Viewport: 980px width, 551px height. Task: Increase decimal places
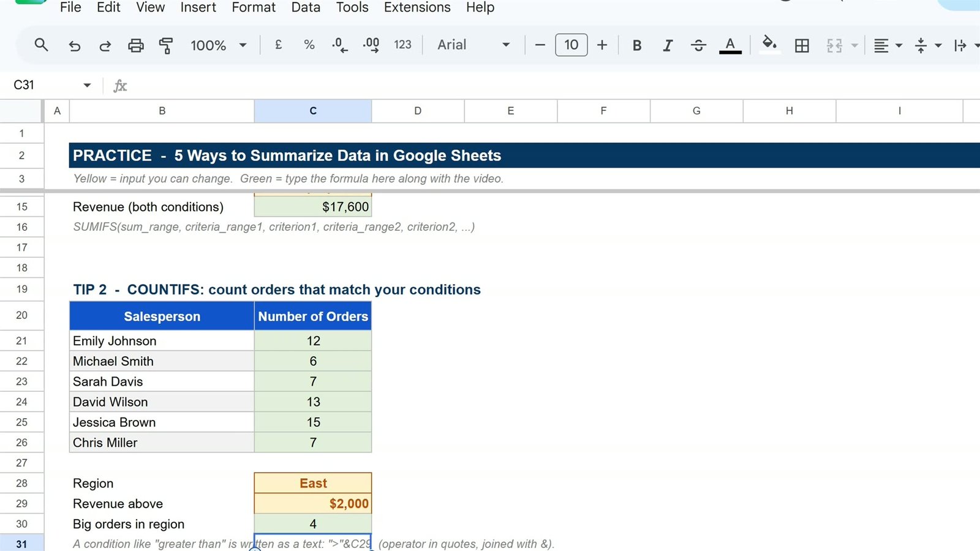(371, 45)
